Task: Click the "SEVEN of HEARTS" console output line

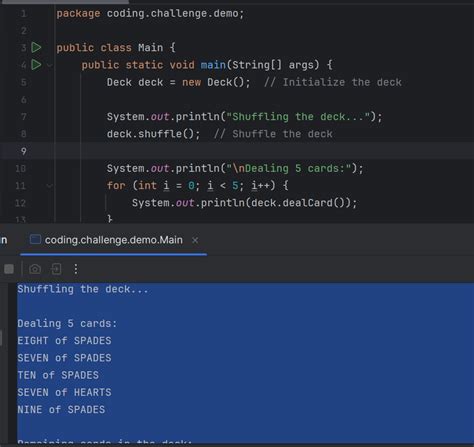Action: pos(64,392)
